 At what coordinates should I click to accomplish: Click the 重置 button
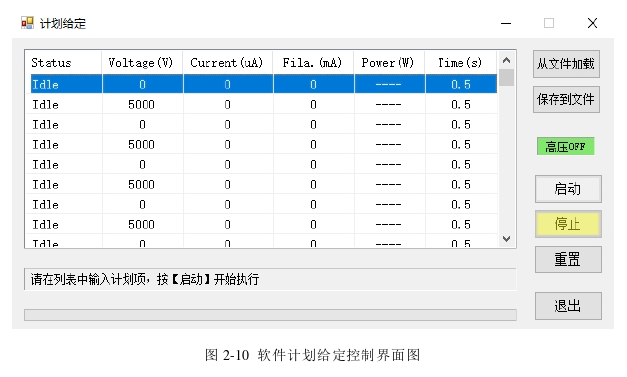pos(568,259)
